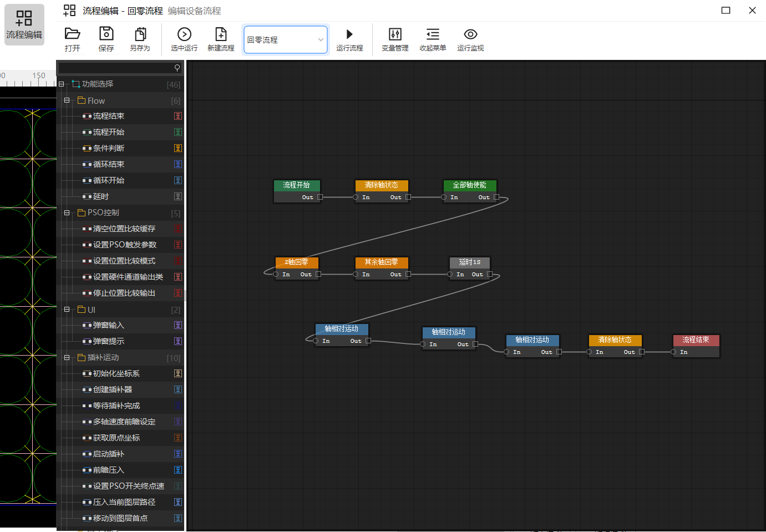
Task: Open the 运行监视 run monitor
Action: (470, 39)
